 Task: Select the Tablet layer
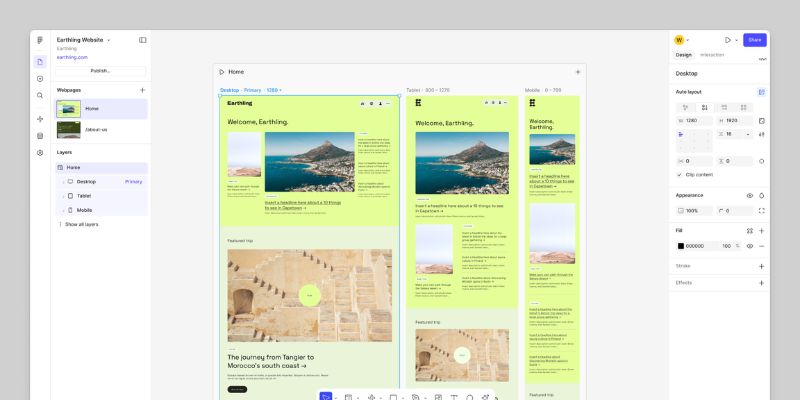pyautogui.click(x=84, y=196)
